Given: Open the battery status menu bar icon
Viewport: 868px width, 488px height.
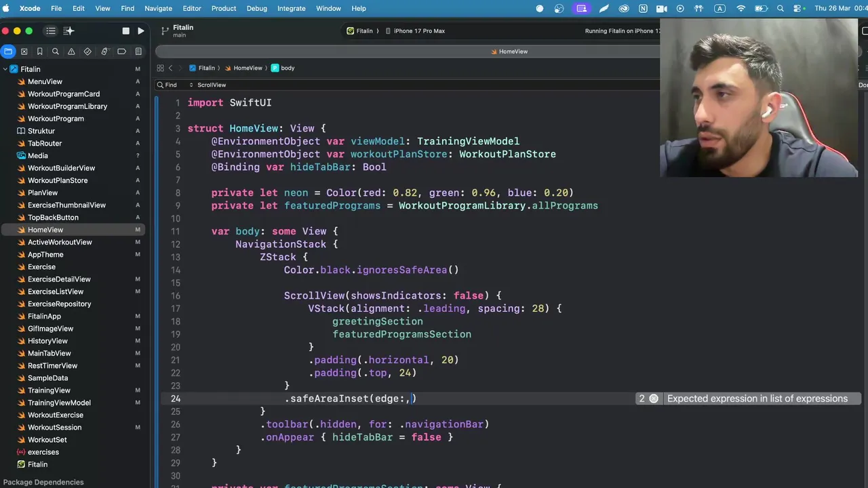Looking at the screenshot, I should pos(761,8).
